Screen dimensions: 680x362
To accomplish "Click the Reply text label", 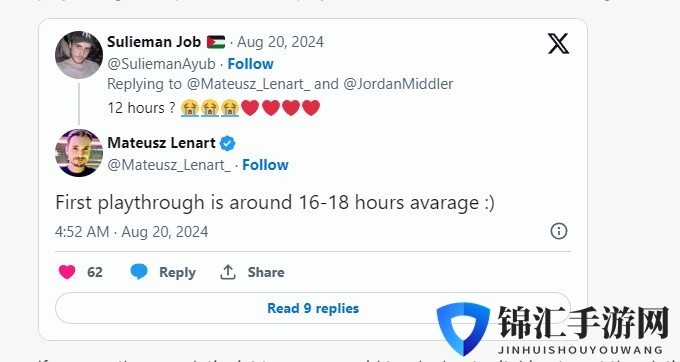I will click(x=177, y=272).
